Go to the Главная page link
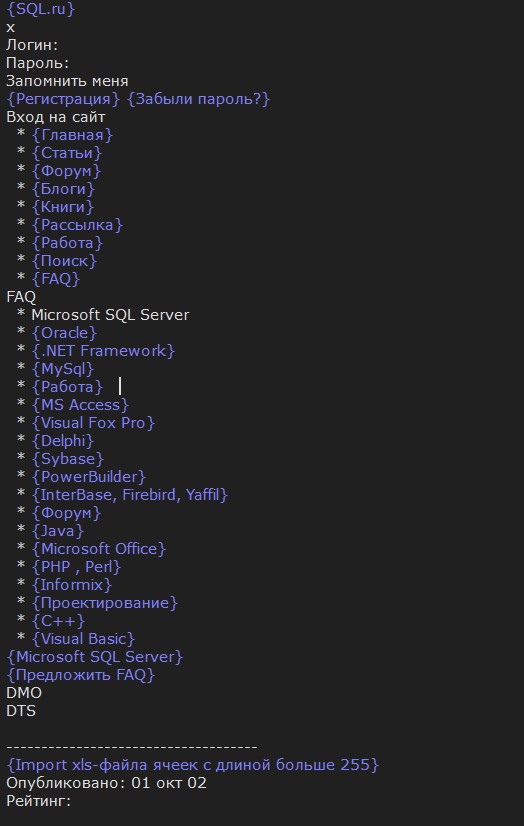524x826 pixels. click(72, 135)
